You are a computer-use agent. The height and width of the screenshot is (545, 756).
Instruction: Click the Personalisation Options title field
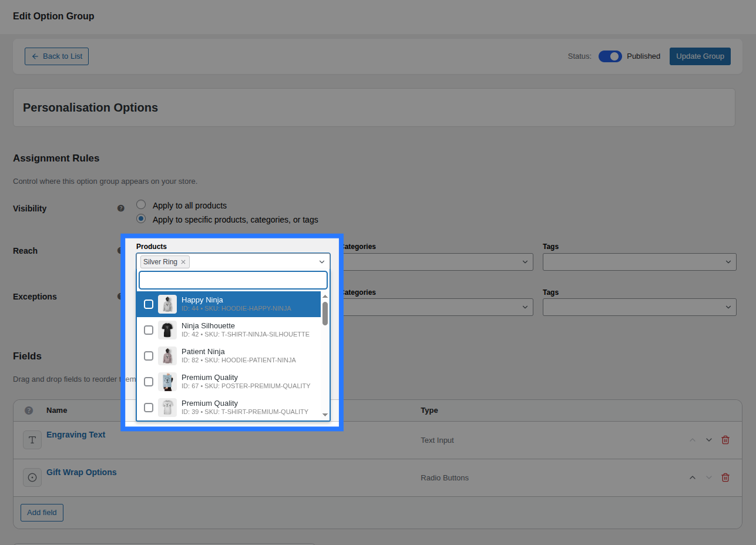[x=374, y=107]
